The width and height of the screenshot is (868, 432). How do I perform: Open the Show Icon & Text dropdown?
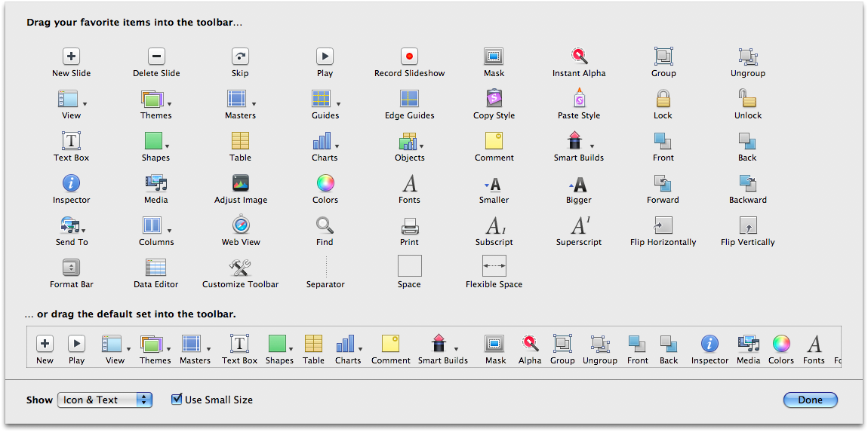(x=105, y=400)
